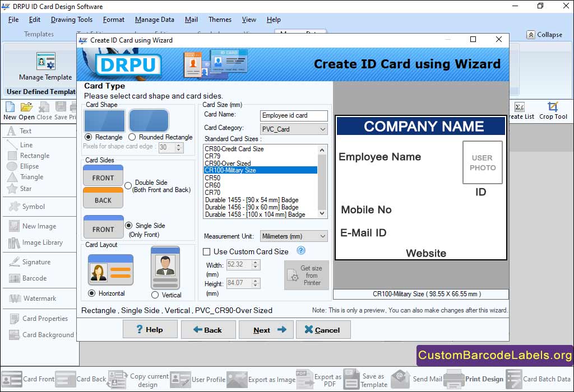This screenshot has height=392, width=574.
Task: Open the Edit menu
Action: click(x=34, y=20)
